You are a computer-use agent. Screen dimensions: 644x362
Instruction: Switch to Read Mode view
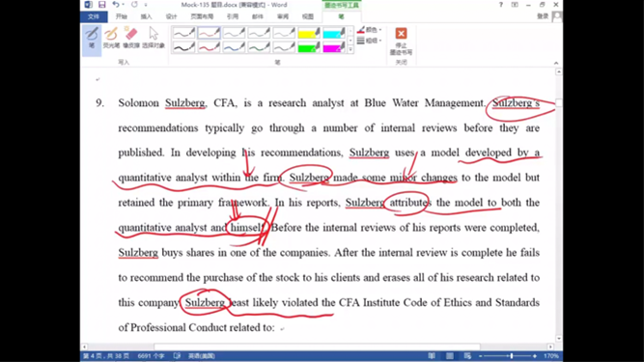tap(432, 356)
